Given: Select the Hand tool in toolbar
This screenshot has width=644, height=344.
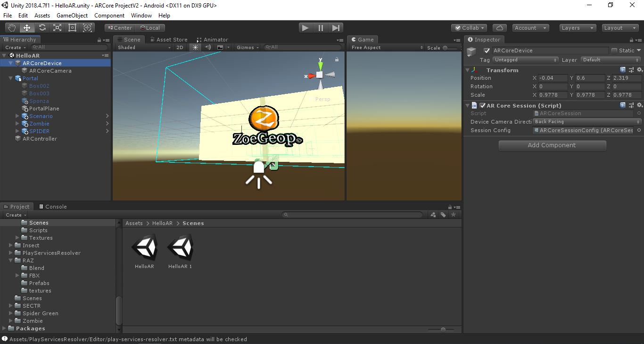Looking at the screenshot, I should click(x=12, y=28).
